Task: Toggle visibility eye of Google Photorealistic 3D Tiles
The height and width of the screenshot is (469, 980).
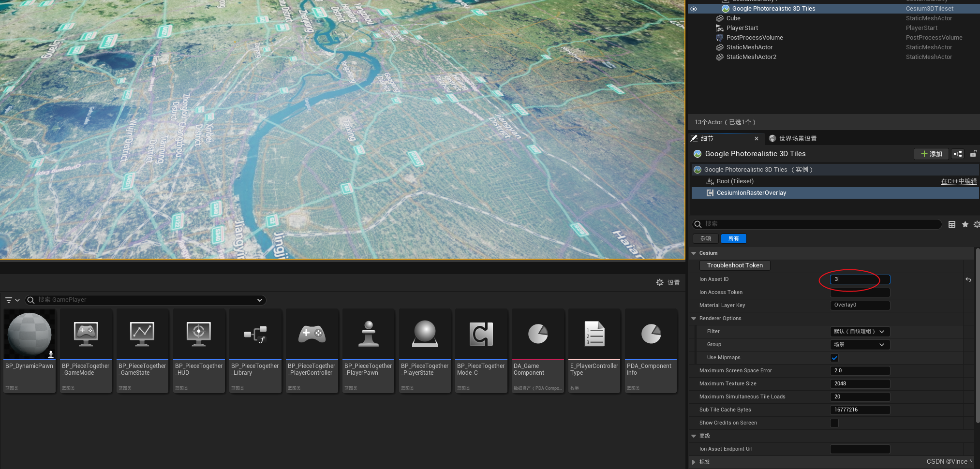Action: (x=694, y=9)
